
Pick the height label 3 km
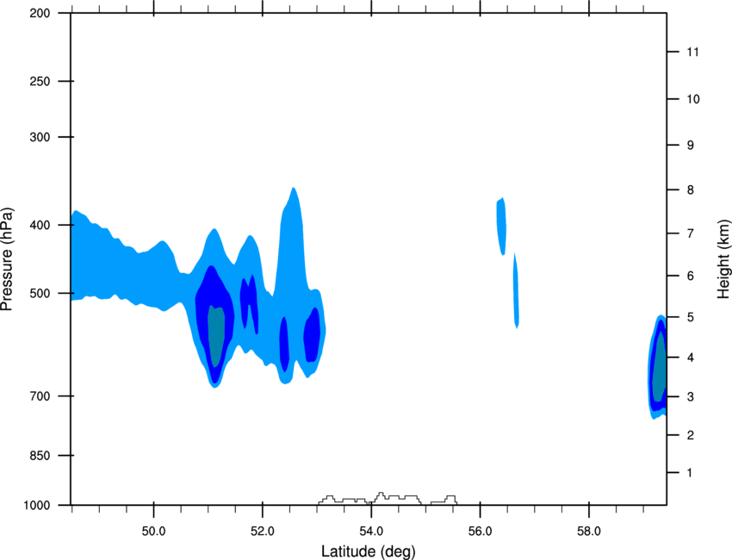[691, 397]
